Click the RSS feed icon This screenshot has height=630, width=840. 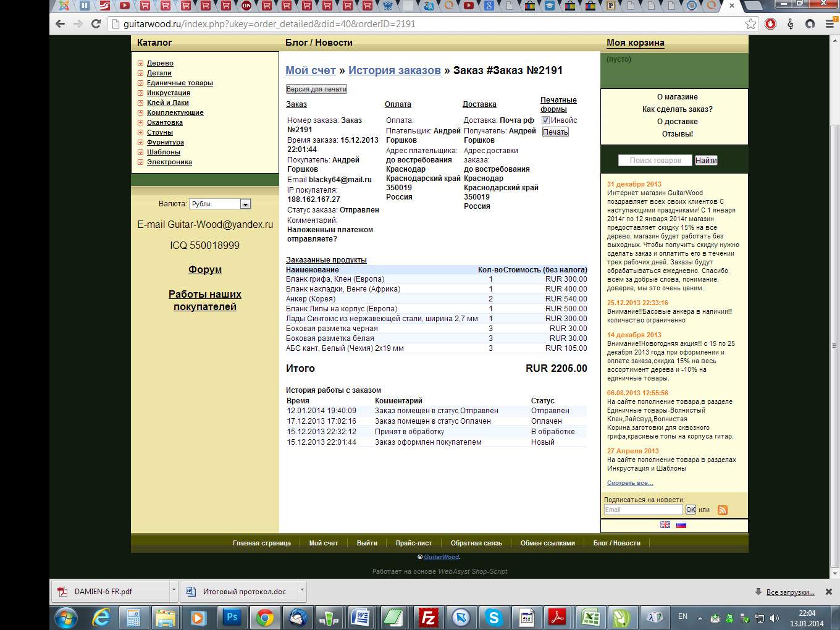coord(722,510)
